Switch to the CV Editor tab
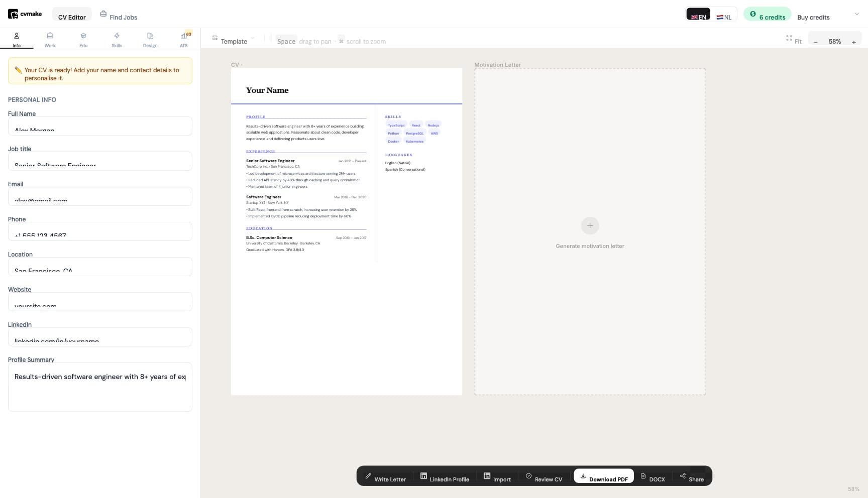 71,17
